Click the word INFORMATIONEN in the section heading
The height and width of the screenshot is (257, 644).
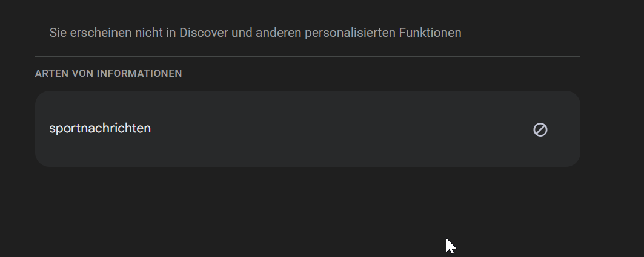pos(139,74)
